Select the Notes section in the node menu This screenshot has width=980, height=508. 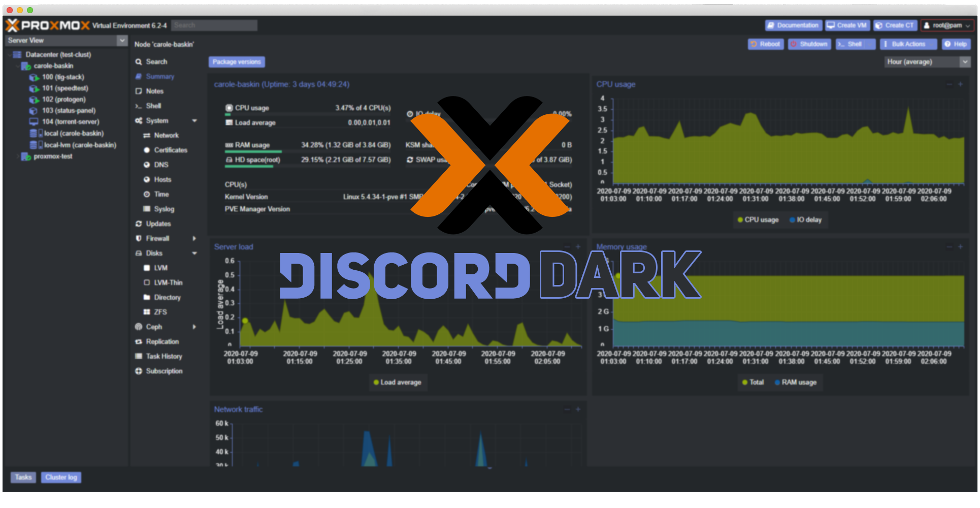coord(154,91)
